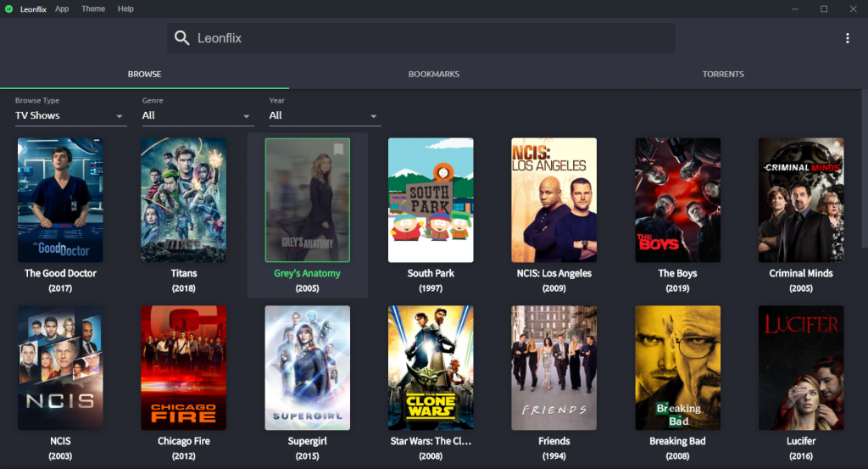This screenshot has height=469, width=868.
Task: Bookmark Grey's Anatomy using the poster bookmark icon
Action: coord(338,149)
